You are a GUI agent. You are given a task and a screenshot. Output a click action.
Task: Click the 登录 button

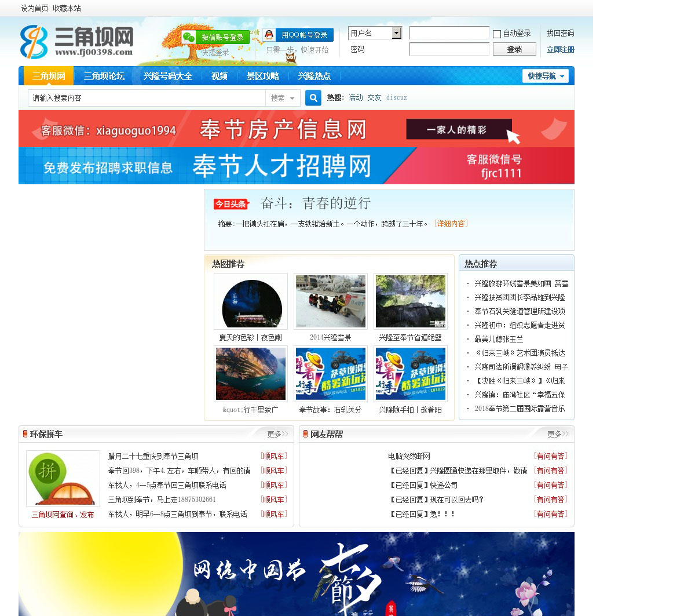(514, 49)
